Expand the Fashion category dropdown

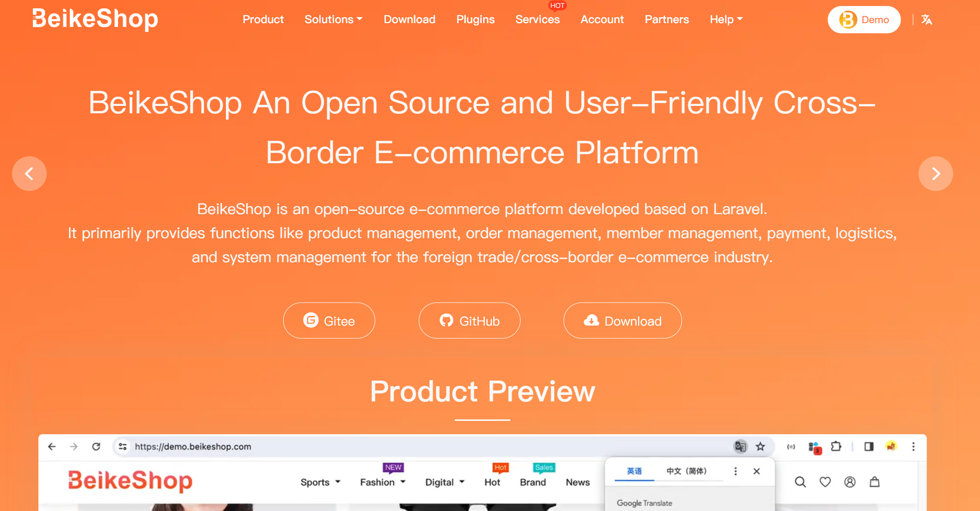(383, 482)
